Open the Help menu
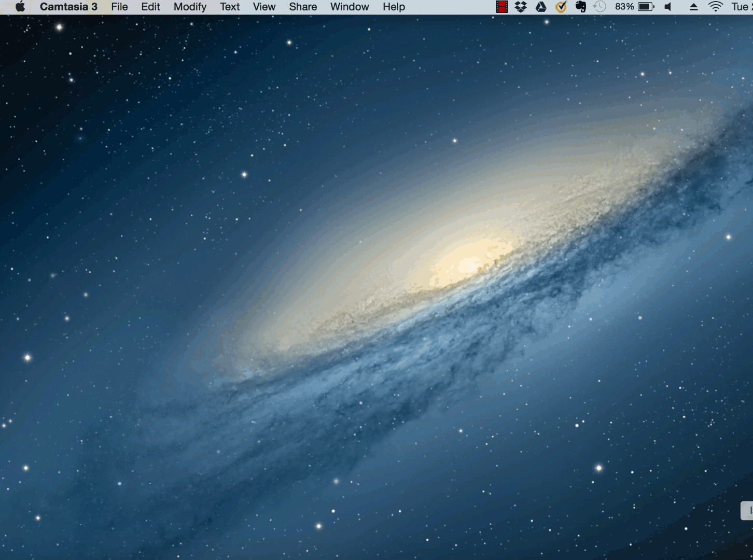This screenshot has height=560, width=753. 394,7
